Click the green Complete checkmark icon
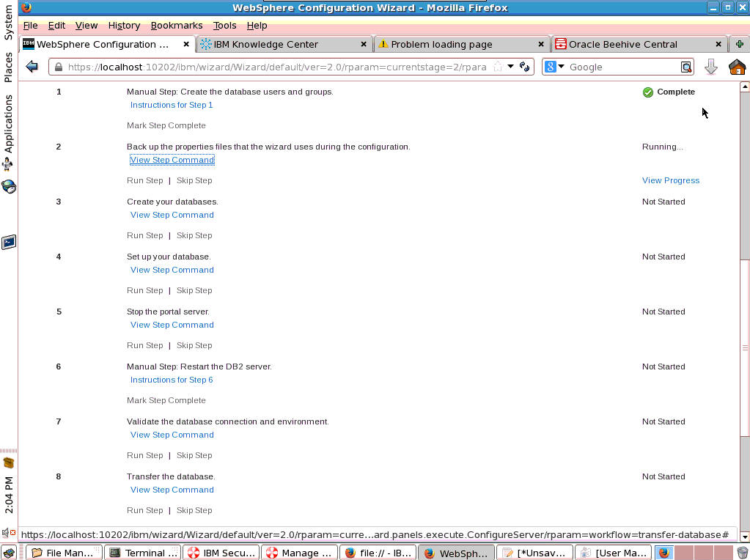This screenshot has width=750, height=560. pos(647,92)
